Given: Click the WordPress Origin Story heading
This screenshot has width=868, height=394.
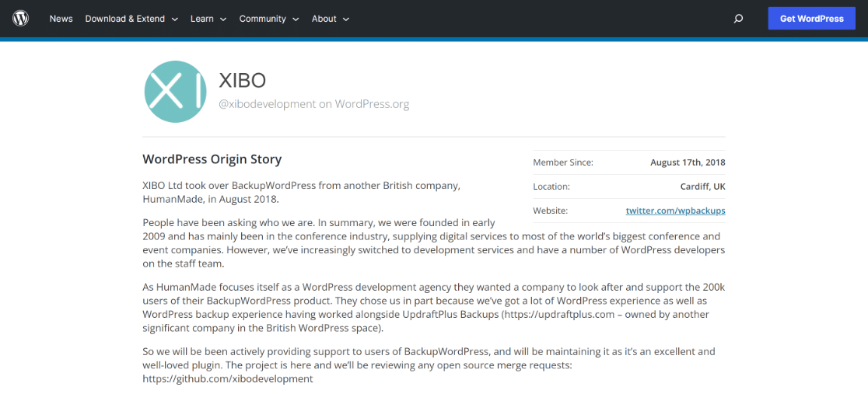Looking at the screenshot, I should point(212,159).
